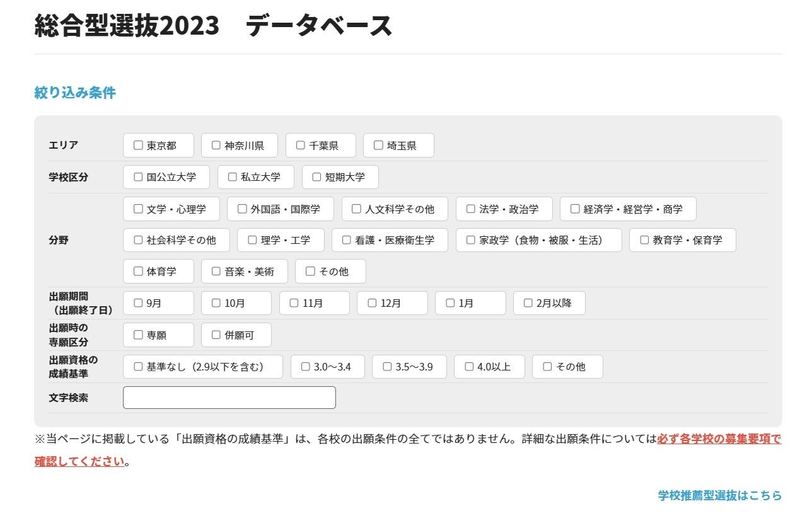This screenshot has width=812, height=516.
Task: Click the 文字検索 label text
Action: 69,398
